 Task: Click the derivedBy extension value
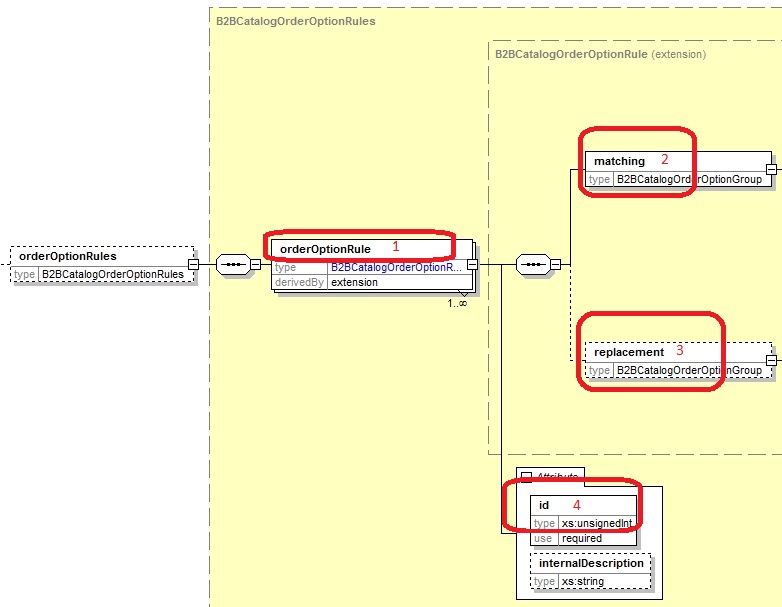354,282
